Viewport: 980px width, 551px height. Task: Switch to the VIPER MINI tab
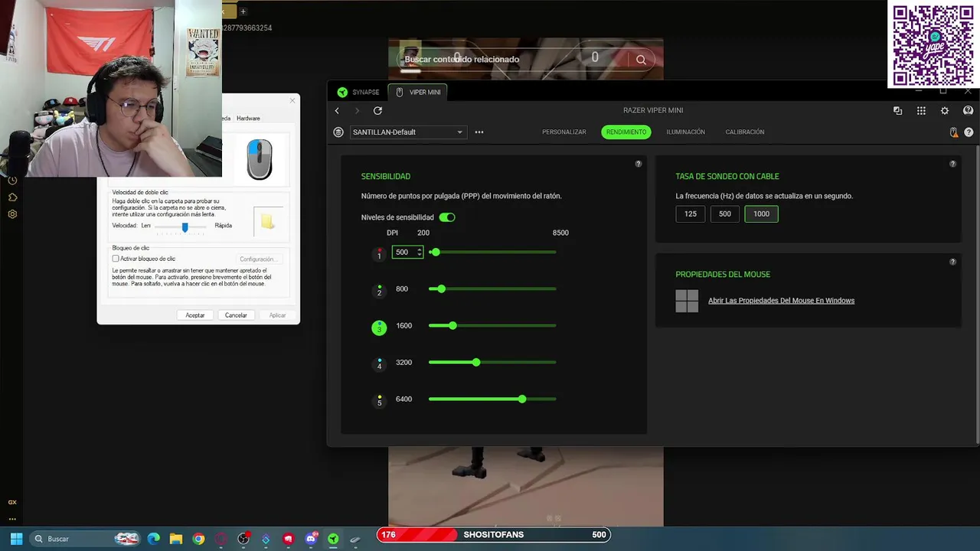[x=418, y=92]
